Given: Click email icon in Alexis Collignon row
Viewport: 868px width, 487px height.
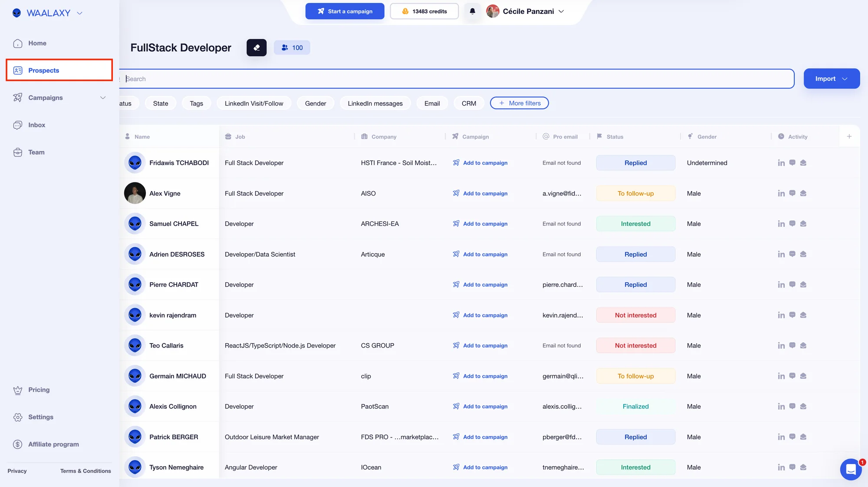Looking at the screenshot, I should pyautogui.click(x=803, y=406).
